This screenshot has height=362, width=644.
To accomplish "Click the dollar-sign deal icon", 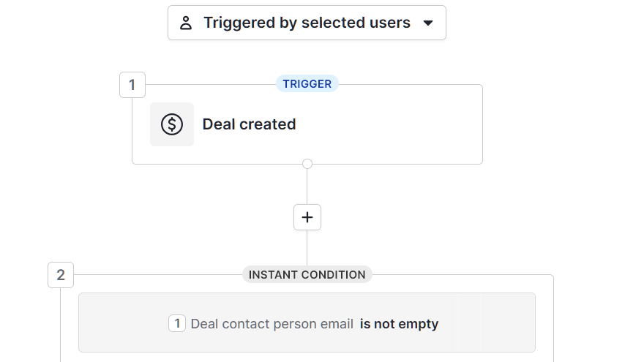I will (x=172, y=124).
